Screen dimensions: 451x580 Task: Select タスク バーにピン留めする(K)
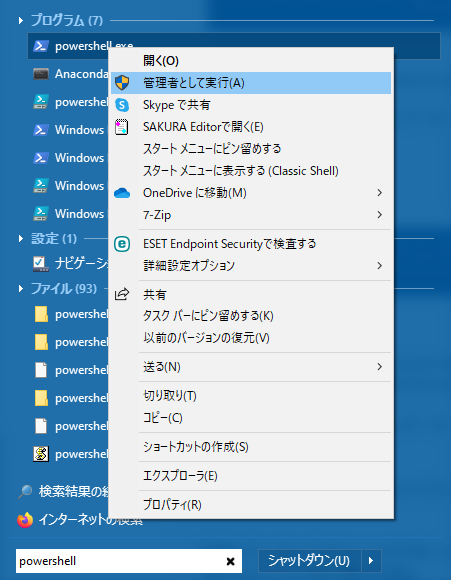click(x=251, y=316)
